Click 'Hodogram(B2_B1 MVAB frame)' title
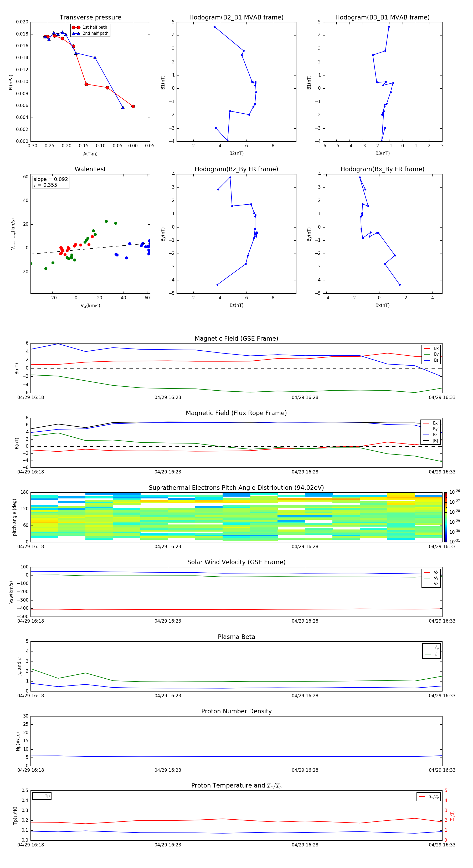This screenshot has height=868, width=473. point(236,17)
